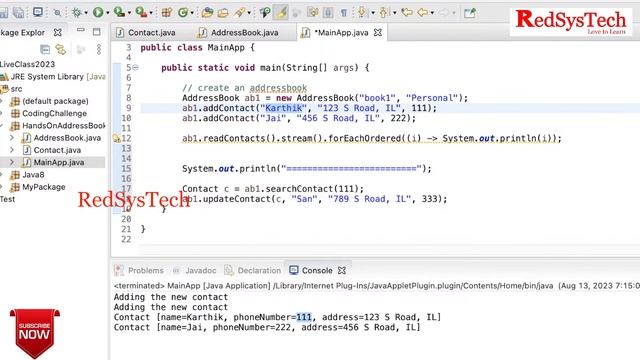640x360 pixels.
Task: Close the MainApp.java editor tab
Action: click(378, 33)
